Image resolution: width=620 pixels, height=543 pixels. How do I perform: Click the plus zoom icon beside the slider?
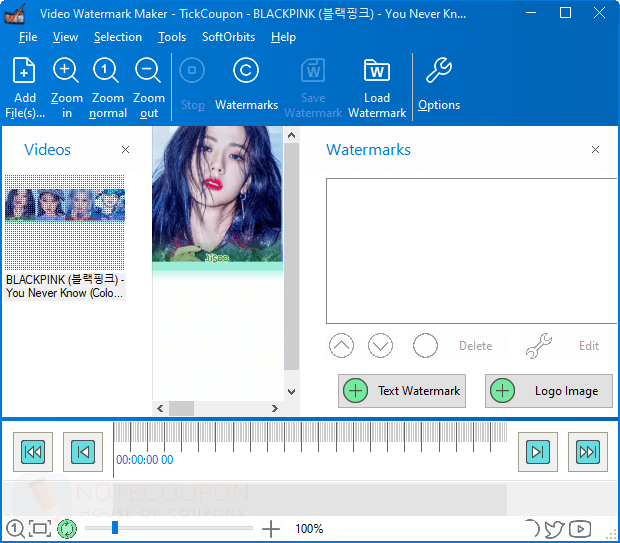point(271,529)
